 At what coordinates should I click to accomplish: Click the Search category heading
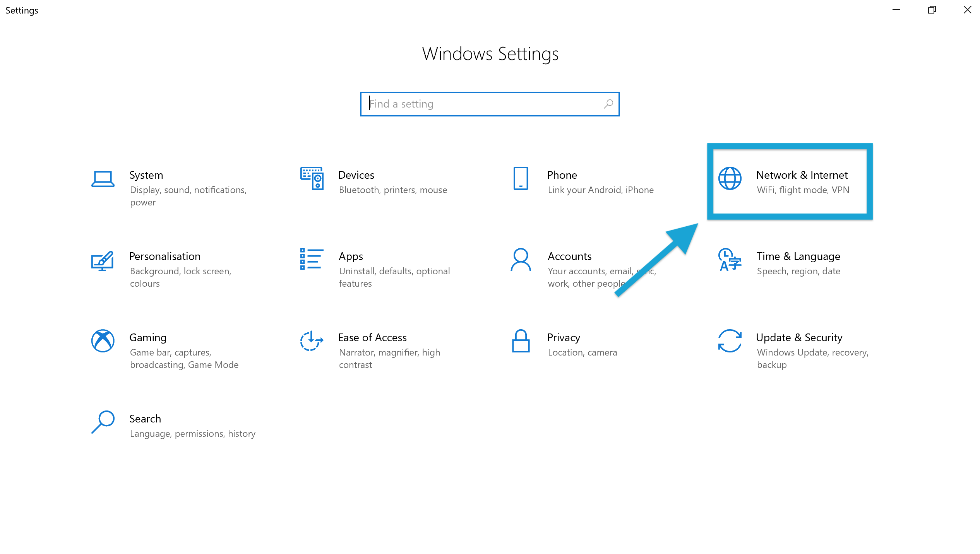(145, 419)
